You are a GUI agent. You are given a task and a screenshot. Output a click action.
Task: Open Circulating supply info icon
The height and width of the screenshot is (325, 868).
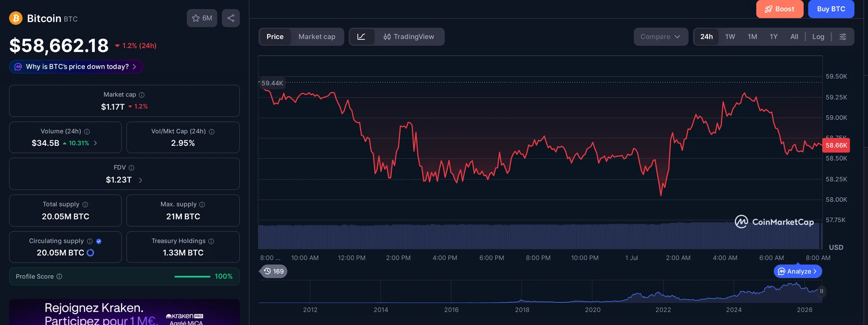click(x=90, y=241)
